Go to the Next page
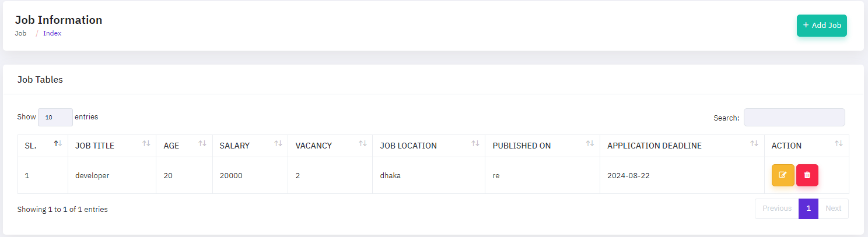 (x=833, y=208)
